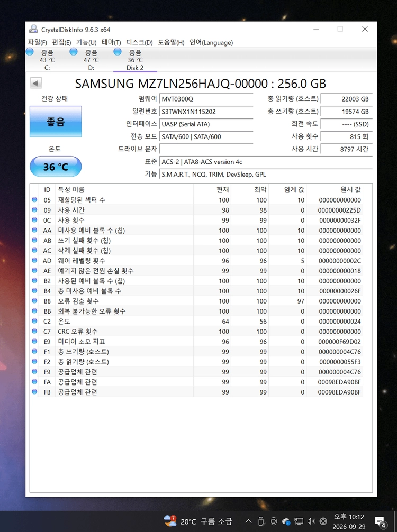Open the taskbar weather widget 20°C
The width and height of the screenshot is (397, 532).
(197, 521)
